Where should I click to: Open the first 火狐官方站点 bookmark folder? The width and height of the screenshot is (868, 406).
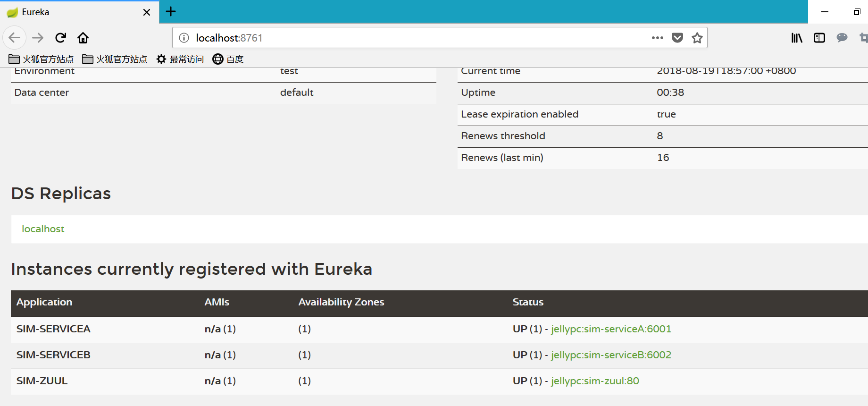[x=42, y=59]
